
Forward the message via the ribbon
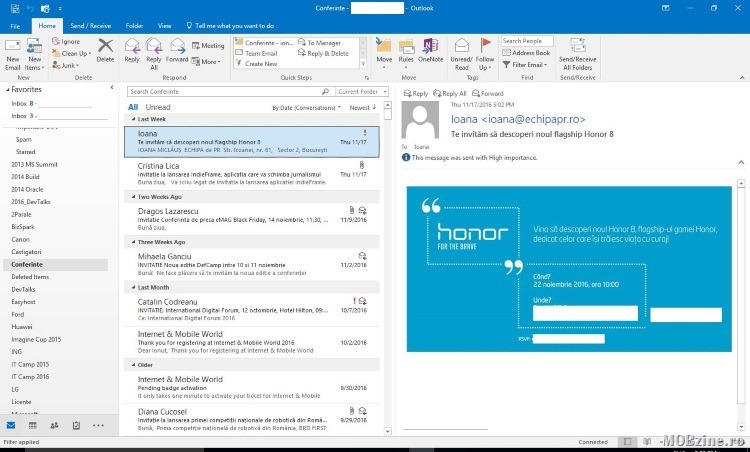177,51
